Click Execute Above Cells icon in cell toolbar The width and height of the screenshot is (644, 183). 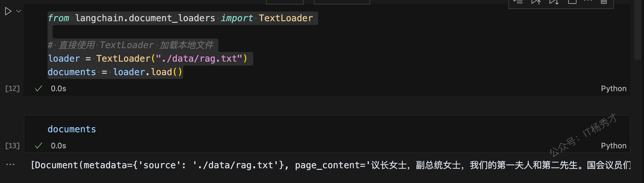536,2
